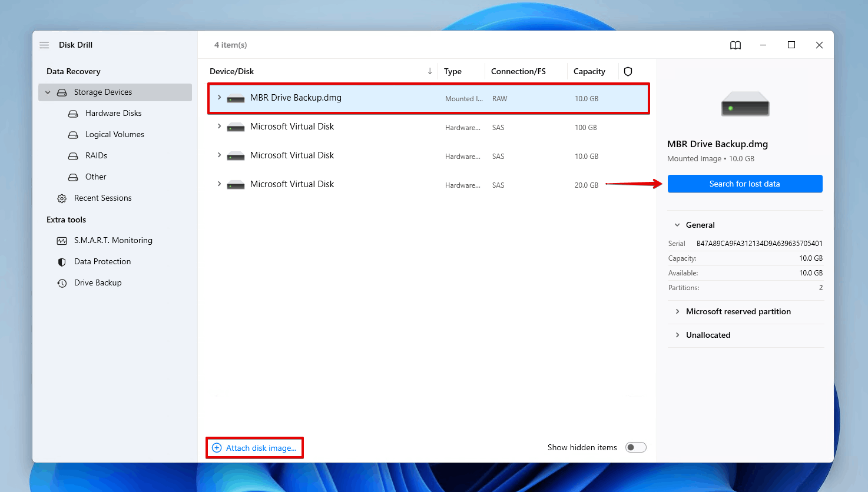Click the serial number value in General
Viewport: 868px width, 492px height.
pos(760,244)
